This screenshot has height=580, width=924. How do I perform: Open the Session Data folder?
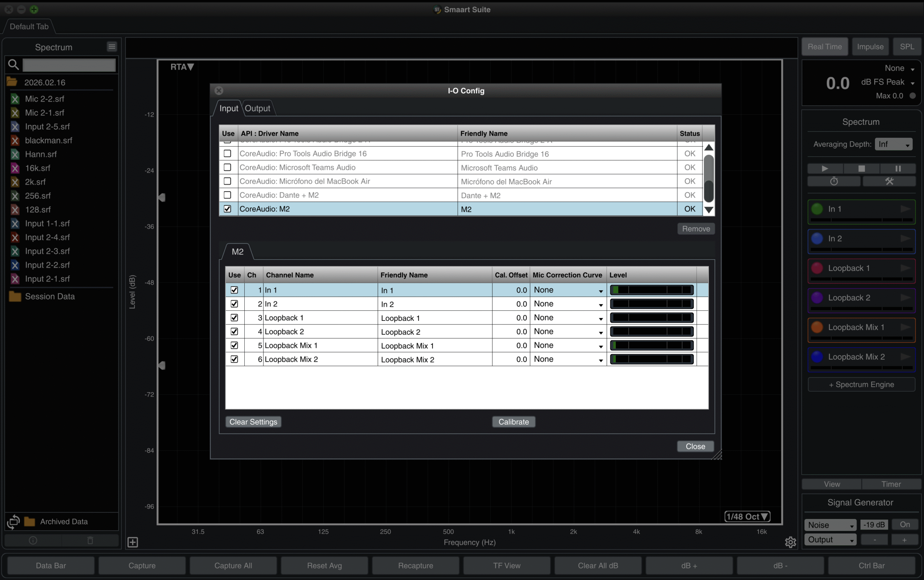click(15, 297)
